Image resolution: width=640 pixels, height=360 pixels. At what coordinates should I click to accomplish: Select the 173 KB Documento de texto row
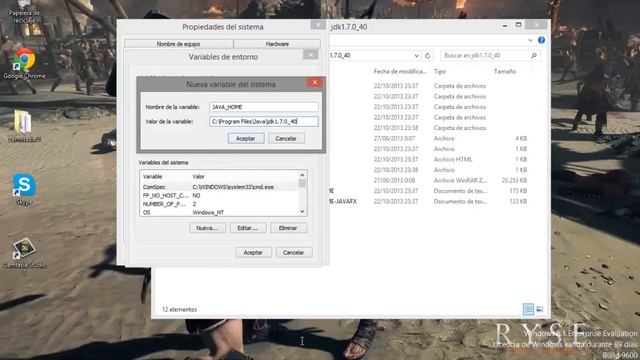pyautogui.click(x=429, y=191)
